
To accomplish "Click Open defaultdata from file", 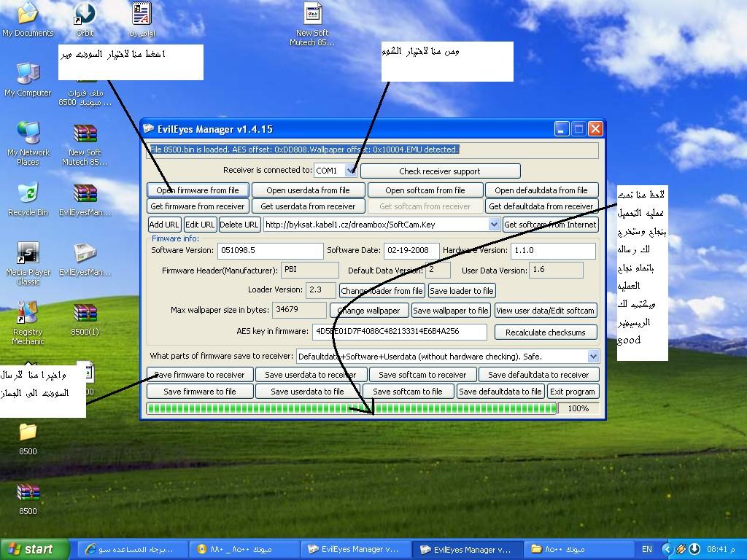I will pyautogui.click(x=542, y=190).
